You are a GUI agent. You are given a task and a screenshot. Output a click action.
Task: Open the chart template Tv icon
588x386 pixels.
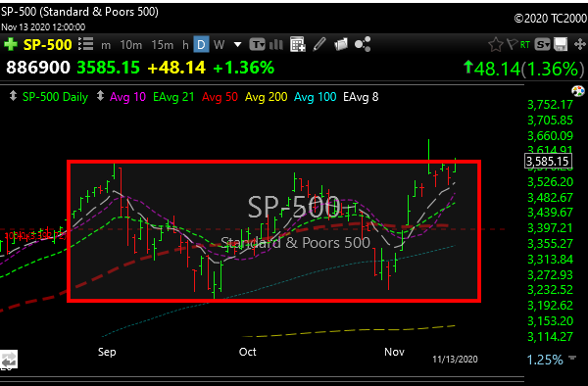[257, 45]
